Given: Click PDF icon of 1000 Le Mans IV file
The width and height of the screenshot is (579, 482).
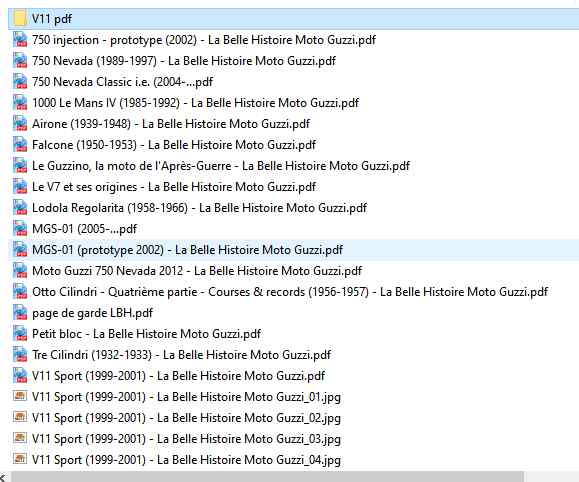Looking at the screenshot, I should click(x=20, y=103).
